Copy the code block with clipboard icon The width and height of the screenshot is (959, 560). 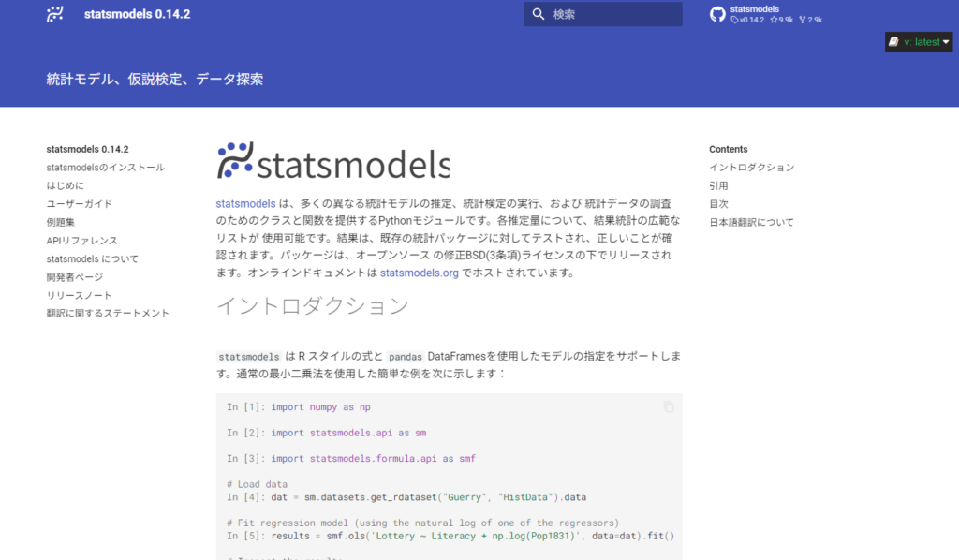coord(669,406)
